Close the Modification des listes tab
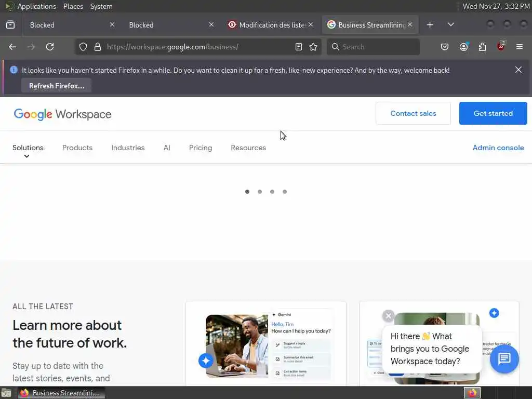532x399 pixels. tap(311, 25)
